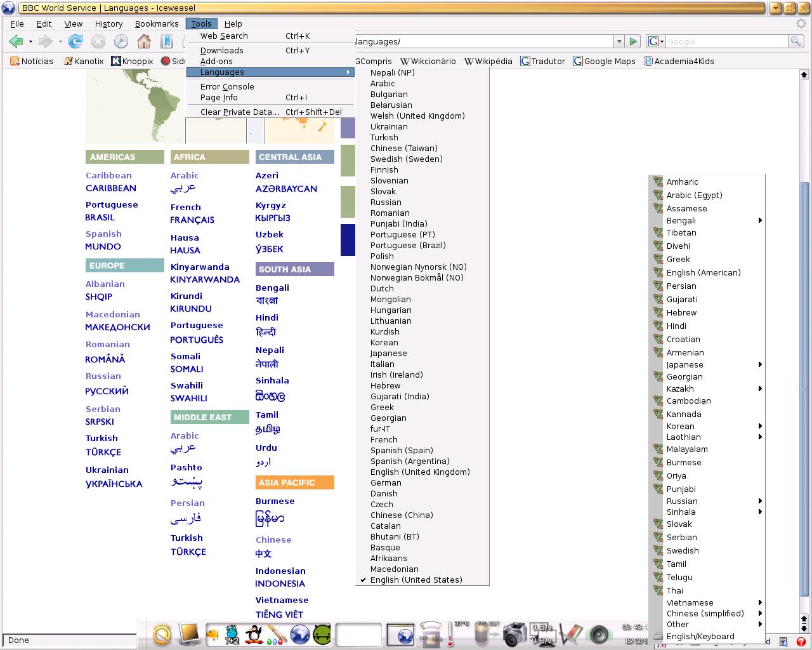Screen dimensions: 812x650
Task: Go to the Home page icon
Action: (144, 42)
